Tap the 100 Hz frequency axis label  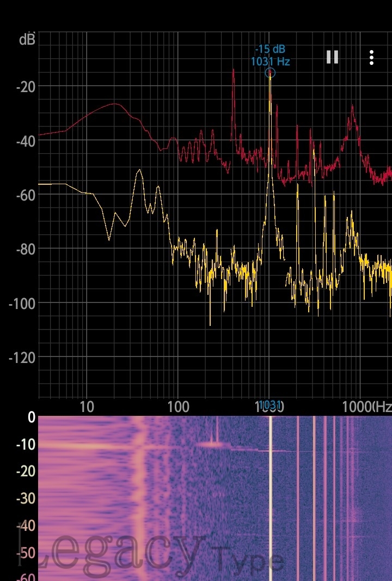(x=178, y=407)
